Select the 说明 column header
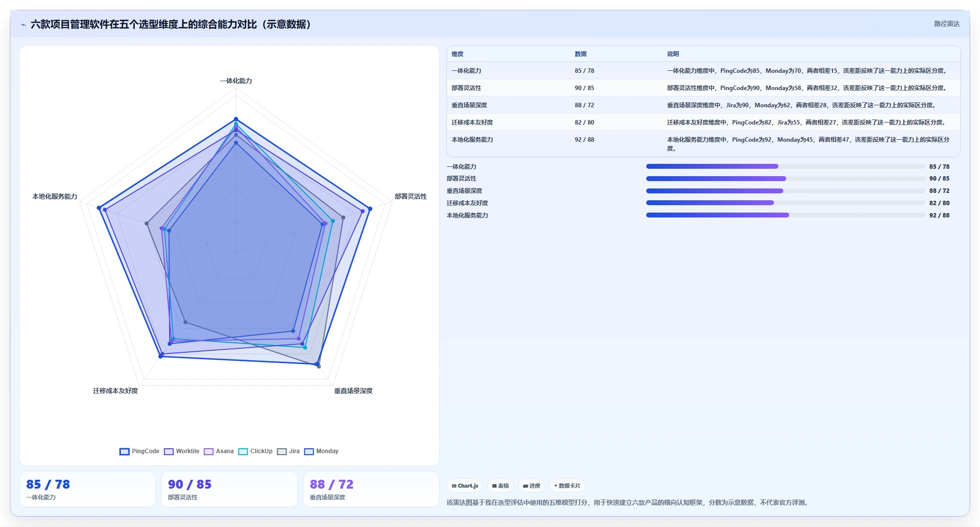 click(x=673, y=54)
